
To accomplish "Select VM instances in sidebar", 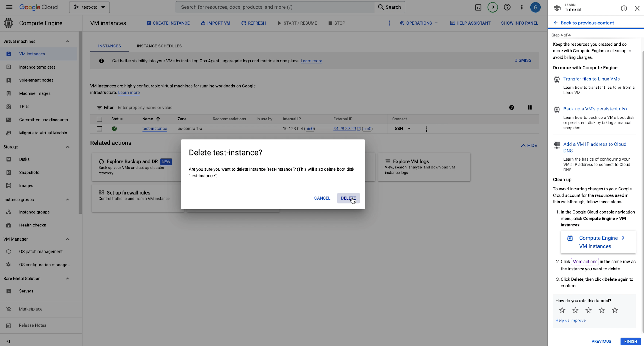I will pyautogui.click(x=38, y=54).
